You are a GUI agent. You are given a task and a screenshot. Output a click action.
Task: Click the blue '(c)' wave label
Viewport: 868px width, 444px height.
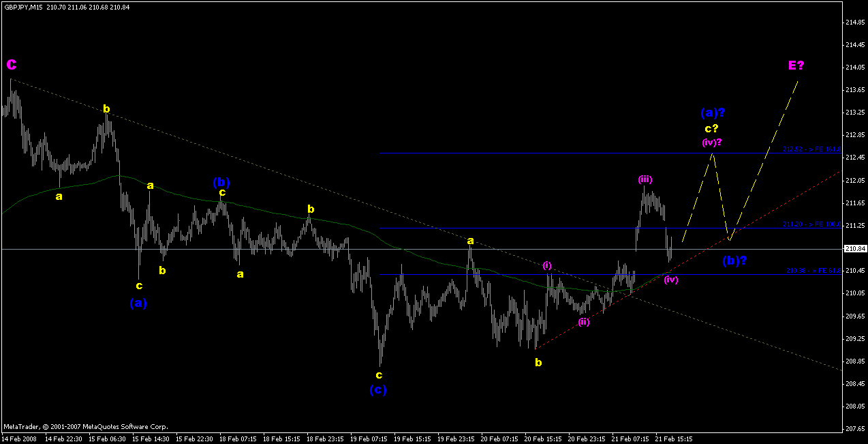click(379, 390)
